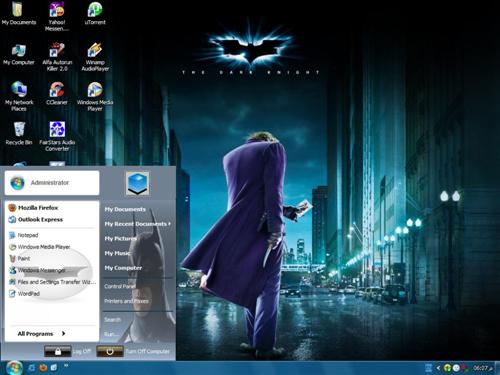Select the Recycle Bin icon
Image resolution: width=500 pixels, height=375 pixels.
pos(19,134)
